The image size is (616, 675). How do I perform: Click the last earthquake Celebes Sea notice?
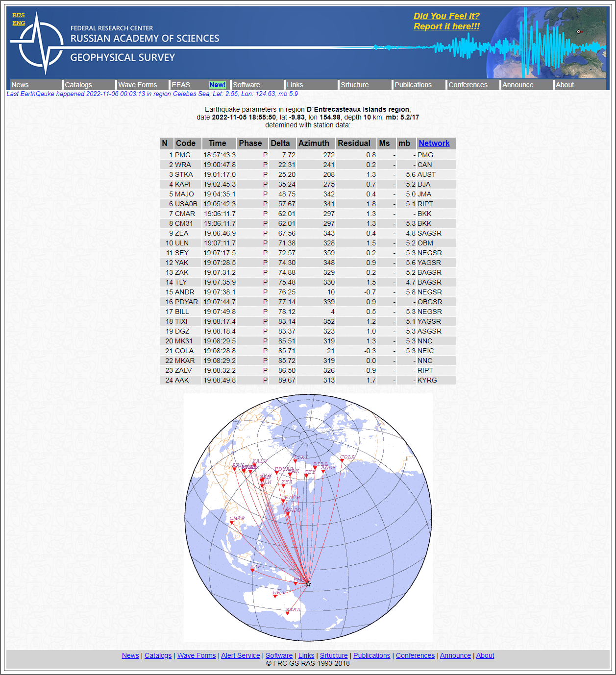click(x=152, y=94)
